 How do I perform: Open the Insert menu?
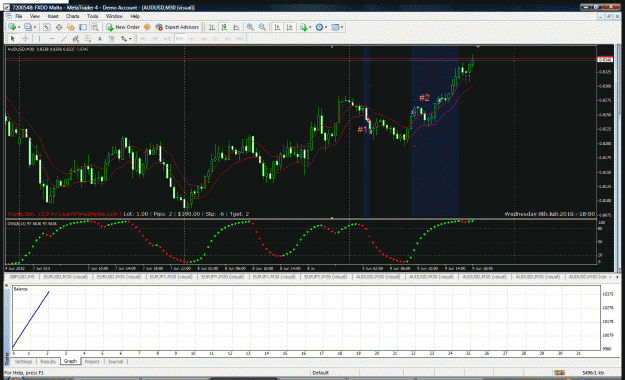(53, 16)
